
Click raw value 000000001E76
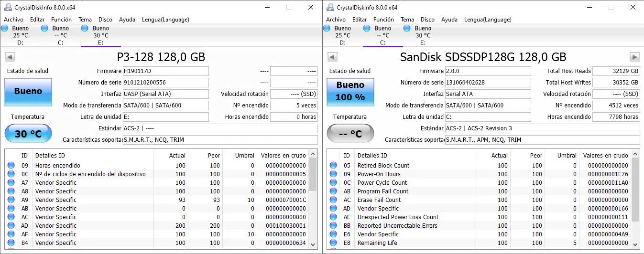pos(608,174)
